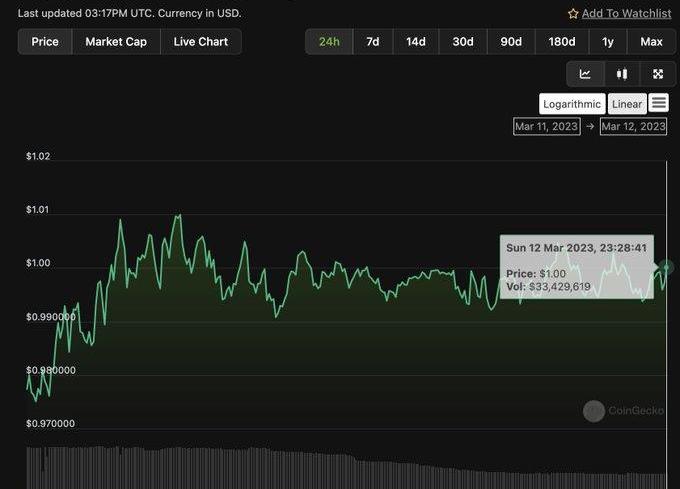Open end date Mar 12, 2023 field

[633, 127]
